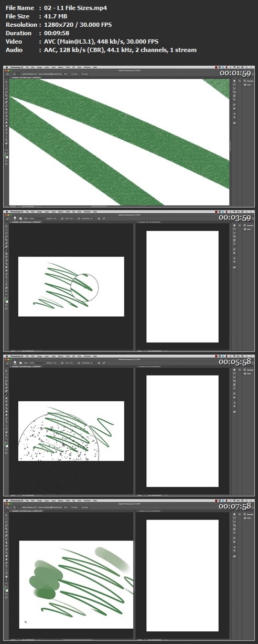Click foreground color swatch in 00:05:58 frame toolbar

(x=5, y=444)
